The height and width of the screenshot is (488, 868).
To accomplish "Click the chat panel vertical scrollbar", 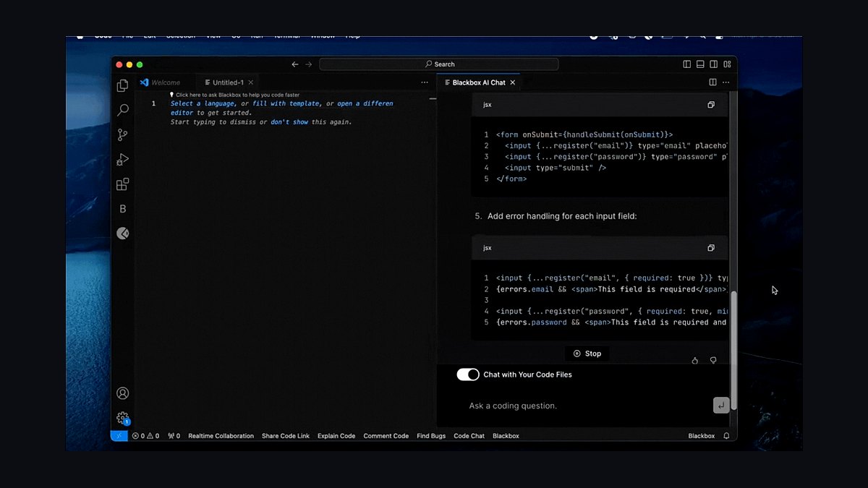I will [733, 351].
